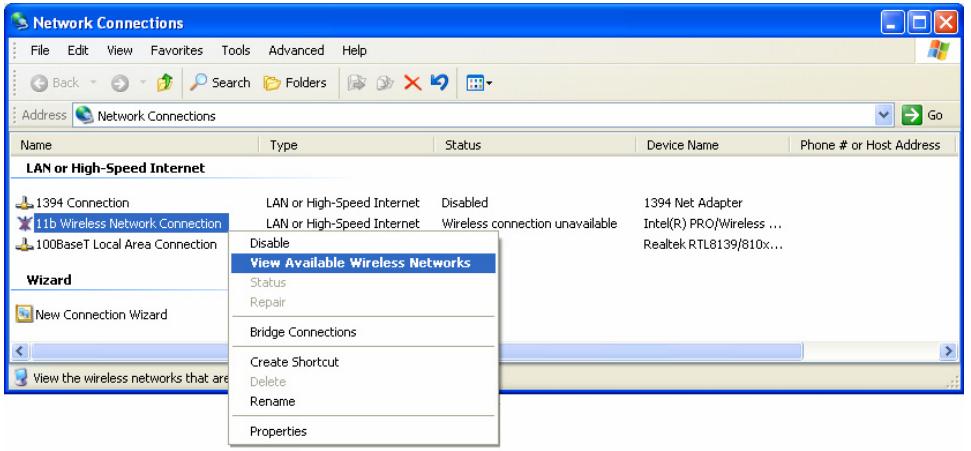Click the 1394 Net Adapter device text

(693, 203)
